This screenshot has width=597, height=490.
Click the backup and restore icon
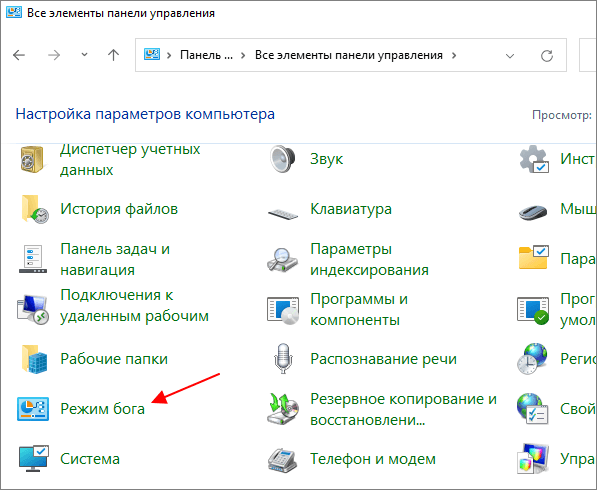pos(283,409)
